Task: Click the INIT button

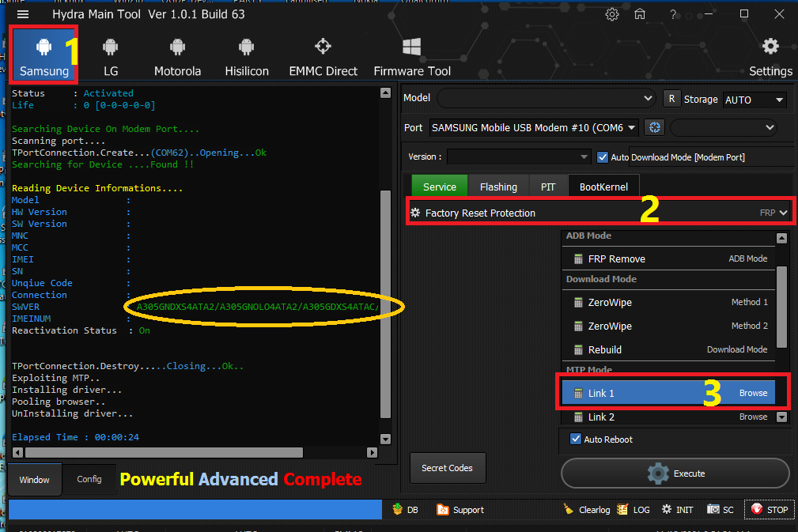Action: click(x=677, y=510)
